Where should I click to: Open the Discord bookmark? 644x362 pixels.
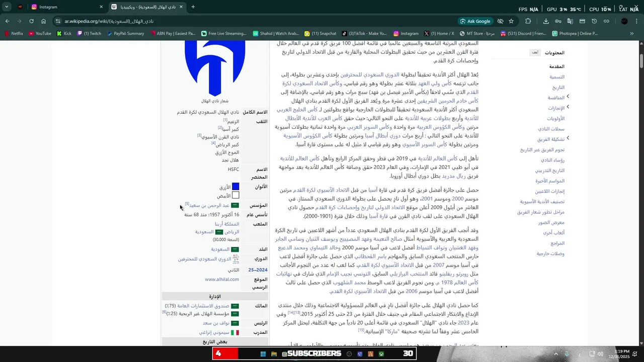[x=523, y=34]
